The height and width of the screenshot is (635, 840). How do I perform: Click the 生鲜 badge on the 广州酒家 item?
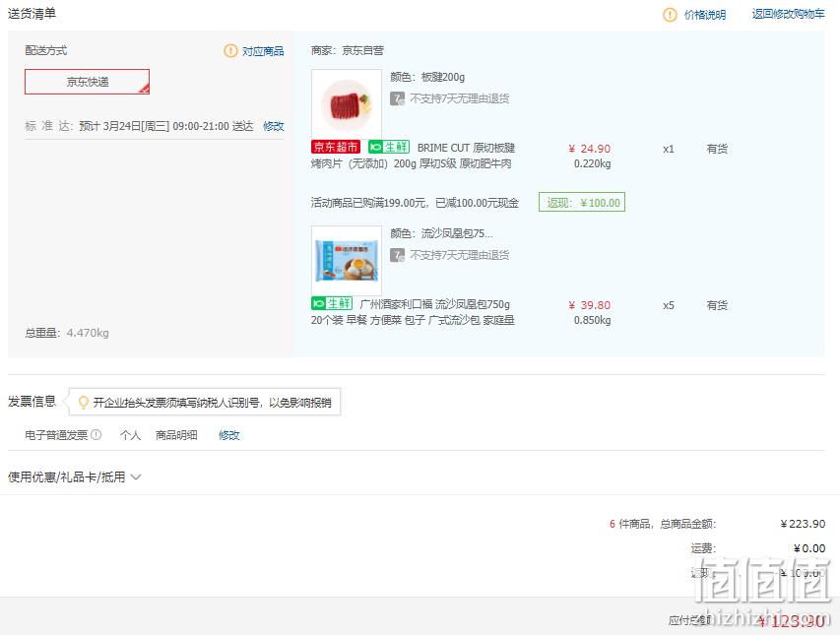tap(332, 303)
